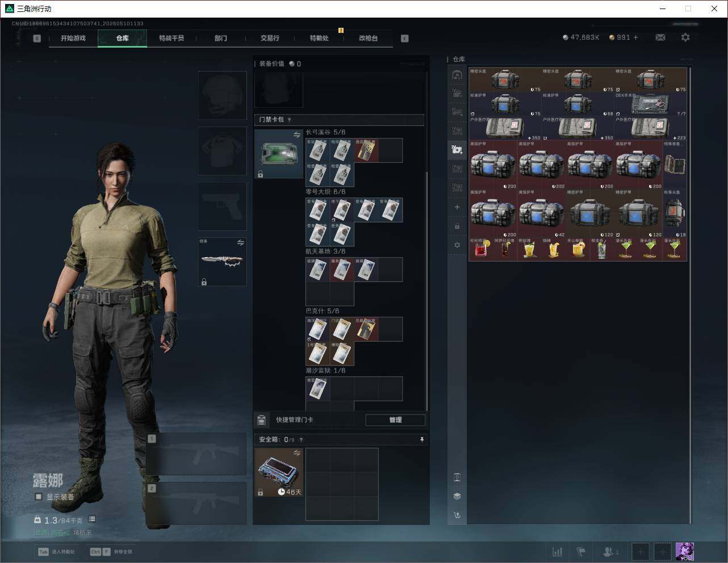Switch to the 交易行 tab

[270, 38]
